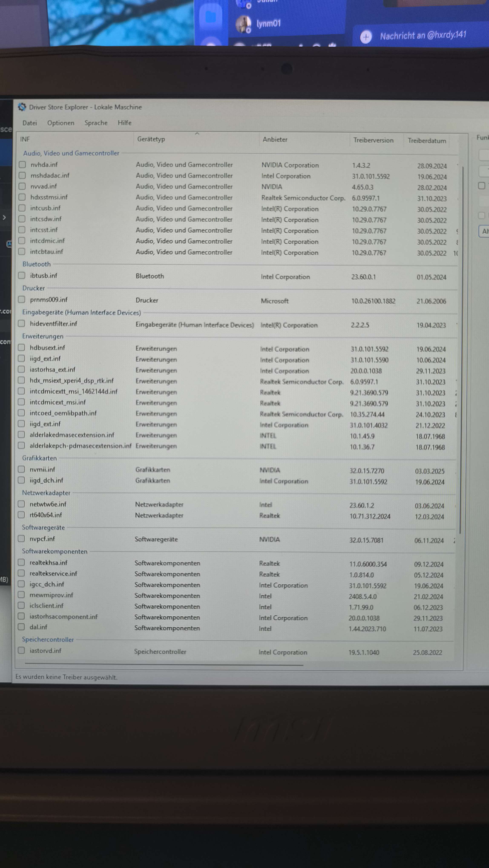Select the nvmii.inf checkbox
The height and width of the screenshot is (868, 489).
[x=21, y=469]
